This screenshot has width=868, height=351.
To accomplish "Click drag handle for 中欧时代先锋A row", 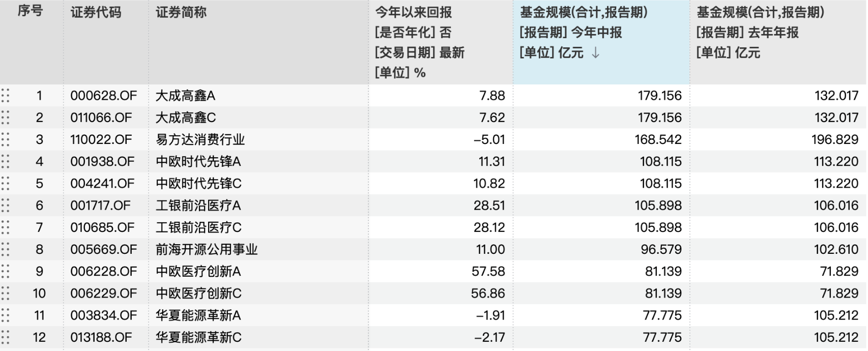I will tap(6, 162).
